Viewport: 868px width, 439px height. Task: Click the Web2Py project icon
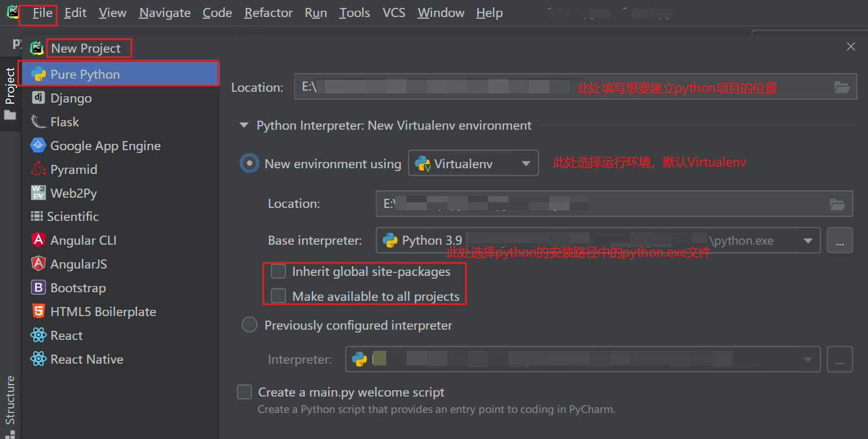(x=38, y=193)
